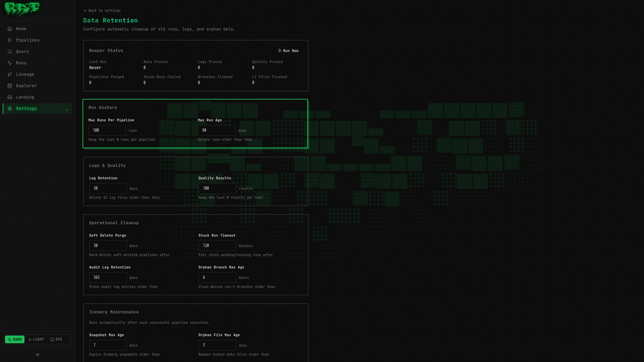Click the left arrow beside Back to settings
Image resolution: width=644 pixels, height=362 pixels.
(85, 10)
